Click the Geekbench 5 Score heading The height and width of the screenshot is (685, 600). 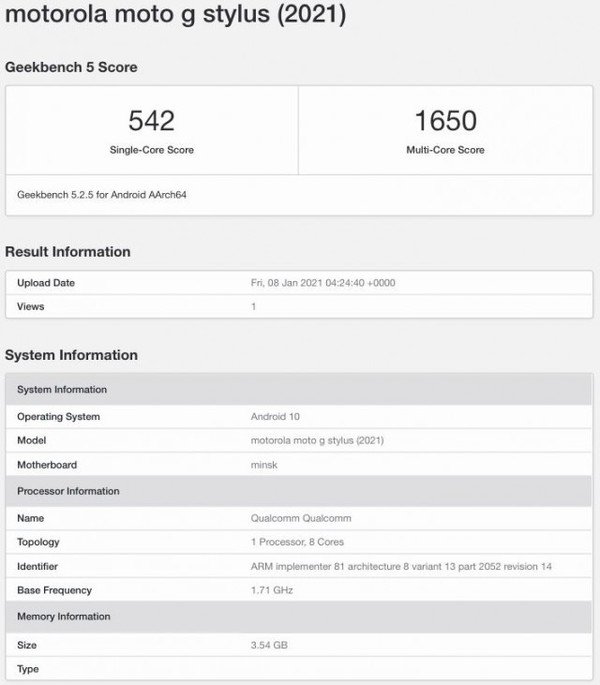[71, 68]
